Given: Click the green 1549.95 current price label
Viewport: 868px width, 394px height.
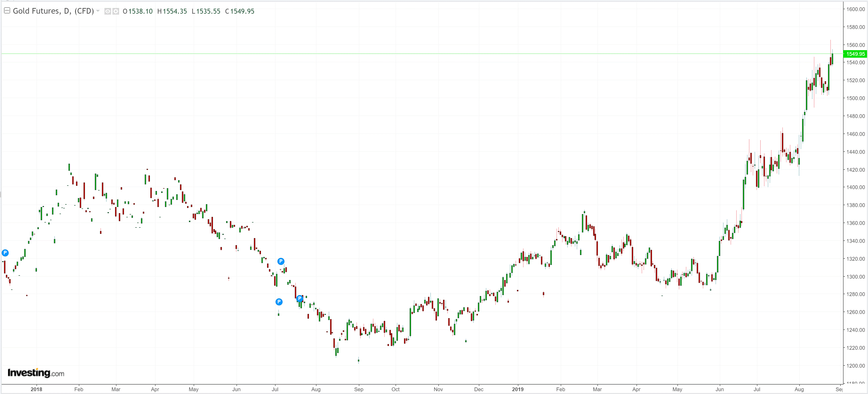Looking at the screenshot, I should [855, 54].
